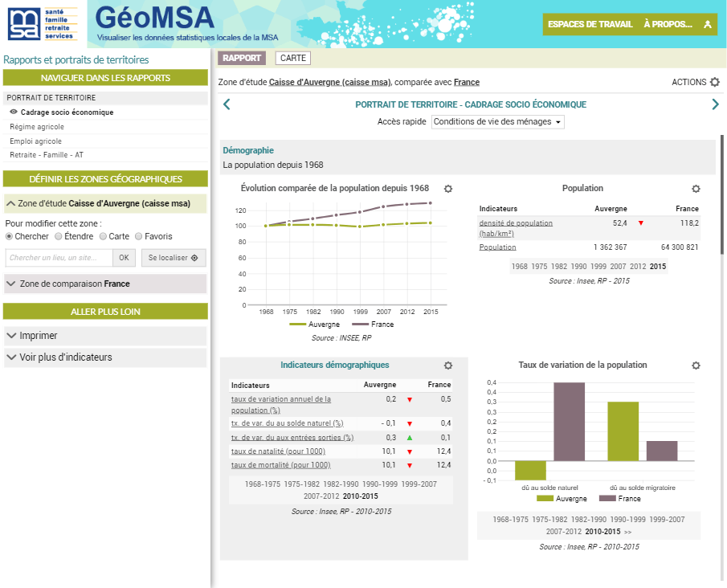Select the Chercher radio button
The width and height of the screenshot is (727, 588).
[9, 236]
